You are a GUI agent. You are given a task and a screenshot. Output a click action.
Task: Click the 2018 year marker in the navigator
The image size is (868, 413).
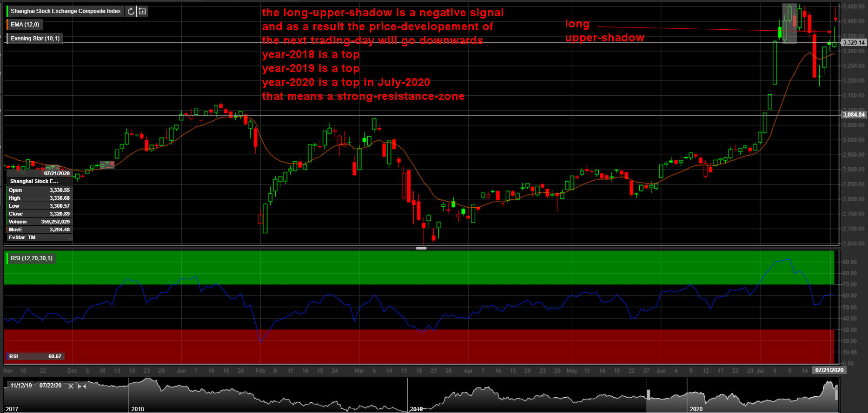tap(138, 409)
